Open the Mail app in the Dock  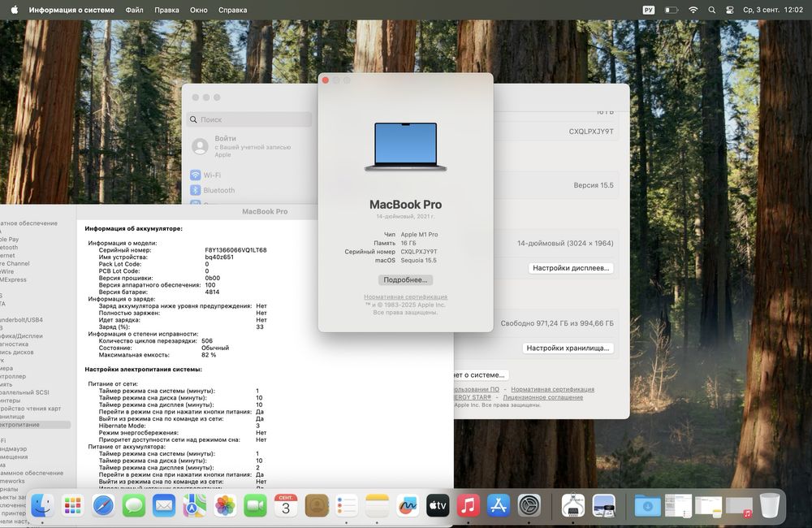[164, 505]
